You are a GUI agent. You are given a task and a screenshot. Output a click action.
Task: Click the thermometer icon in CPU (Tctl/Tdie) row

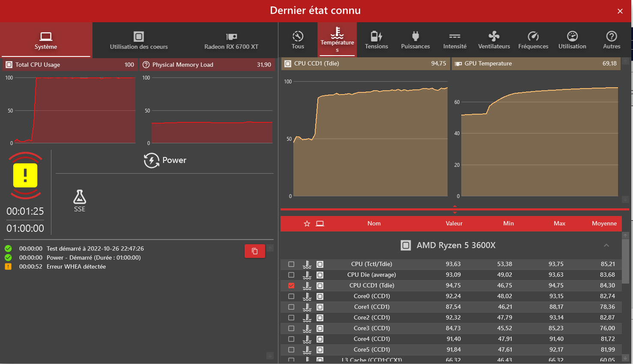[x=307, y=264]
